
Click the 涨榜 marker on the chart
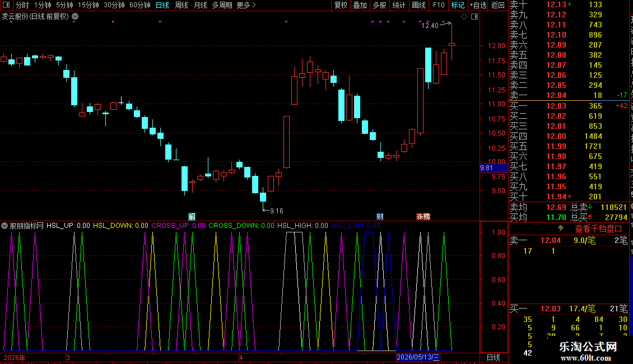coord(423,217)
